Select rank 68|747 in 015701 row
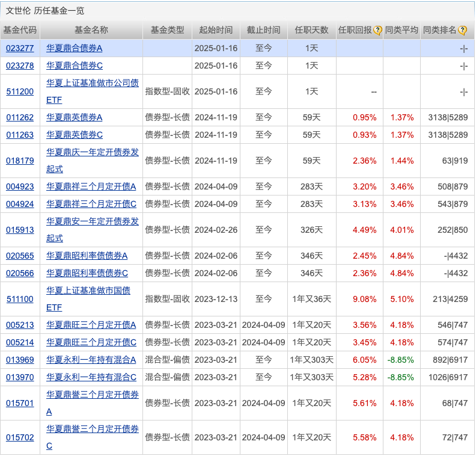This screenshot has height=456, width=476. (455, 403)
